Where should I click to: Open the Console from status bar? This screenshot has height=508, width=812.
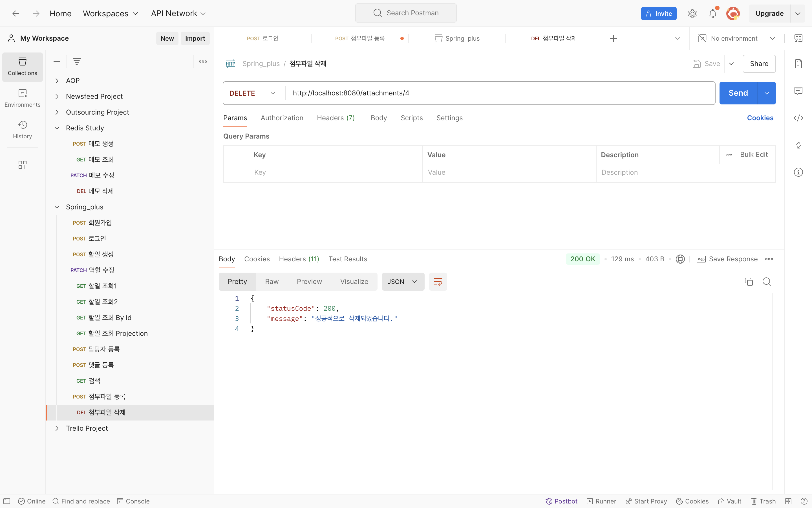click(133, 501)
